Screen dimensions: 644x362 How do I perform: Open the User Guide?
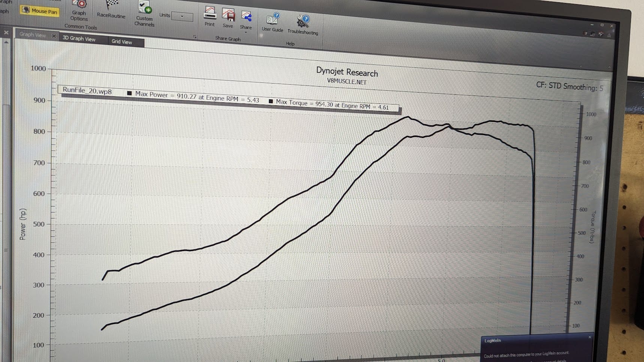(273, 22)
